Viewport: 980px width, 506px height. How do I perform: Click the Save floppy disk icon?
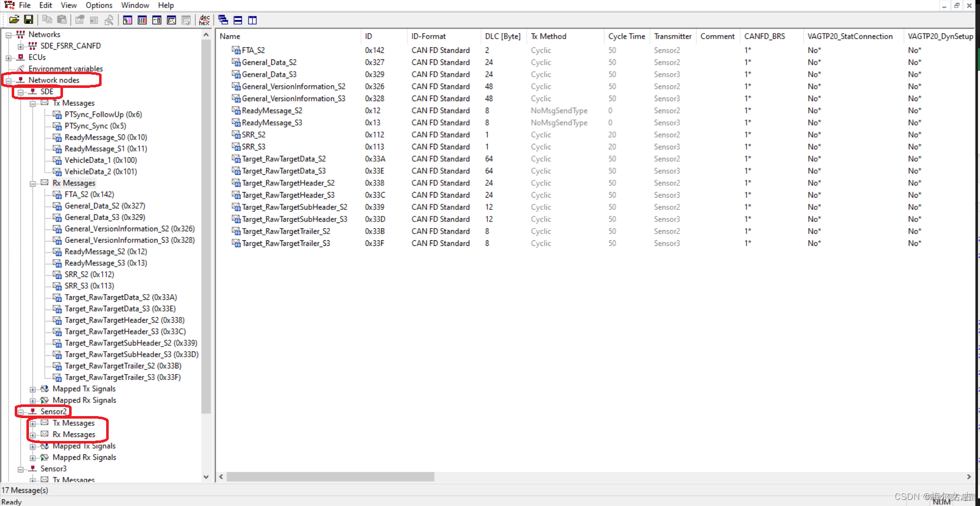(x=28, y=20)
